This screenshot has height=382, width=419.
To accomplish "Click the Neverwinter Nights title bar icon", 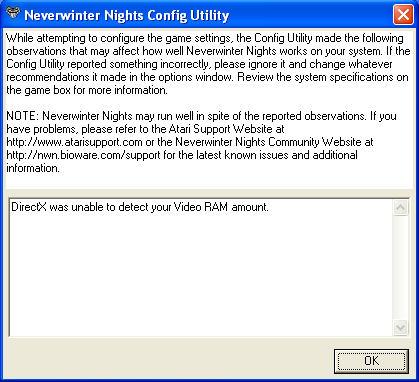I will pyautogui.click(x=13, y=14).
